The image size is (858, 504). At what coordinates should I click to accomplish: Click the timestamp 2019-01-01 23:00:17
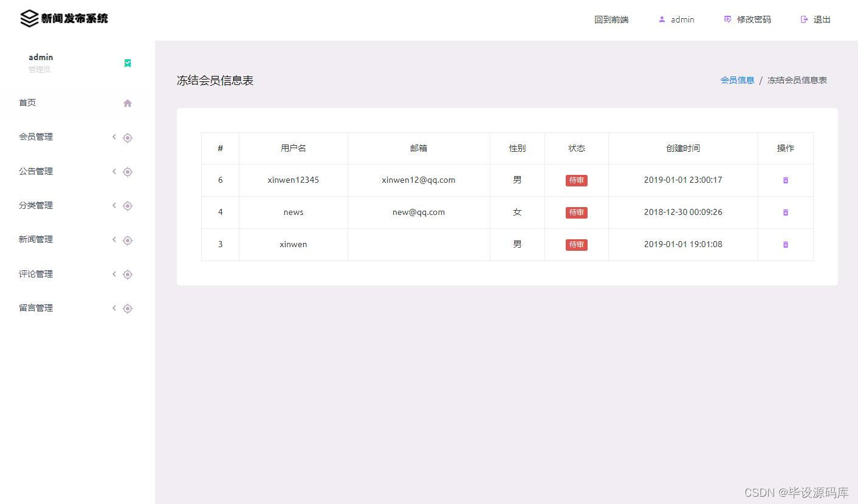click(683, 180)
